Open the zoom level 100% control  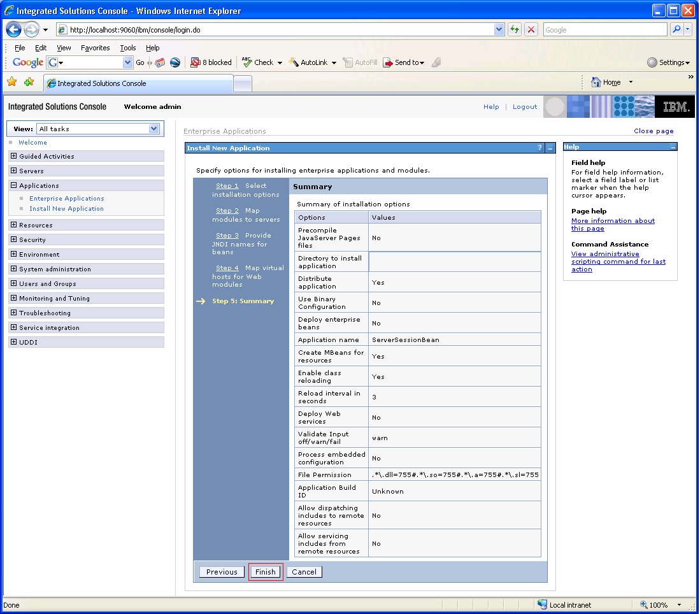661,605
